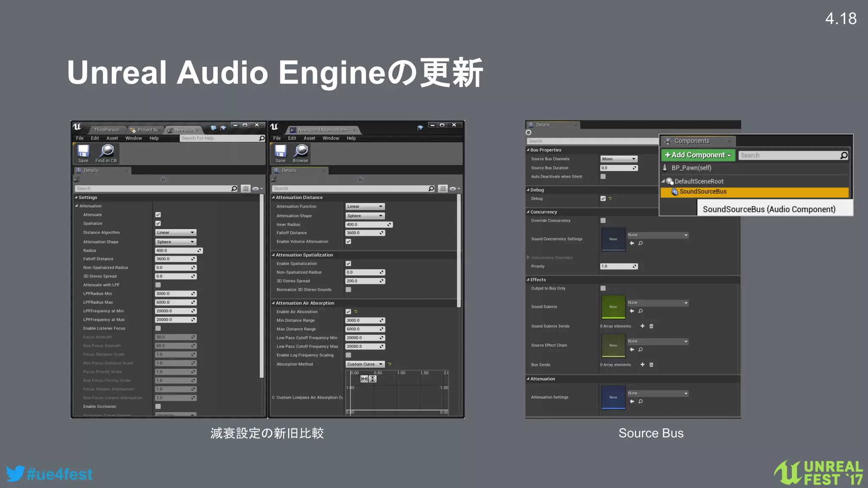Toggle Enable Volume Attenuation checkbox
Viewport: 868px width, 488px height.
click(x=348, y=241)
